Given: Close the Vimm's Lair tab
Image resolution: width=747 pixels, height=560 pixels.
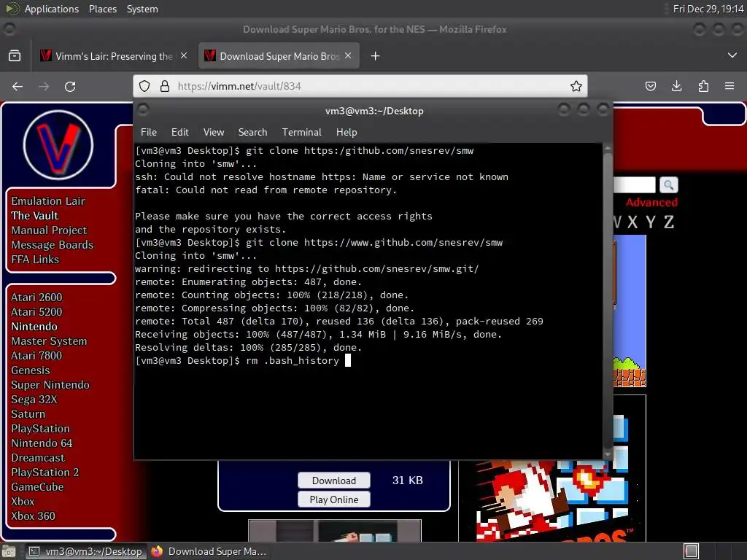Looking at the screenshot, I should (x=184, y=55).
